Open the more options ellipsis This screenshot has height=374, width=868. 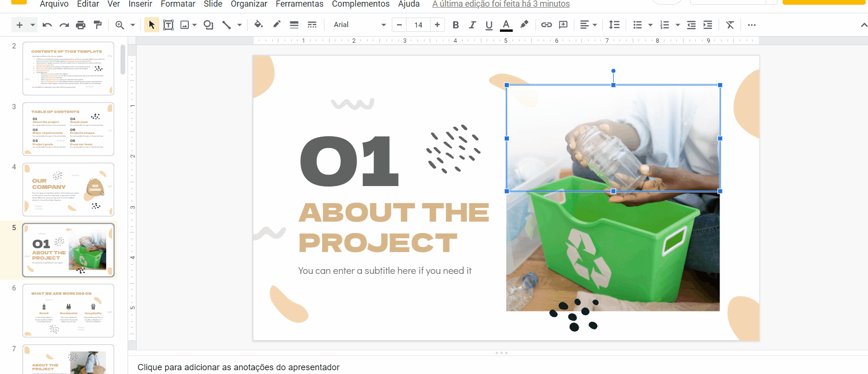click(752, 25)
